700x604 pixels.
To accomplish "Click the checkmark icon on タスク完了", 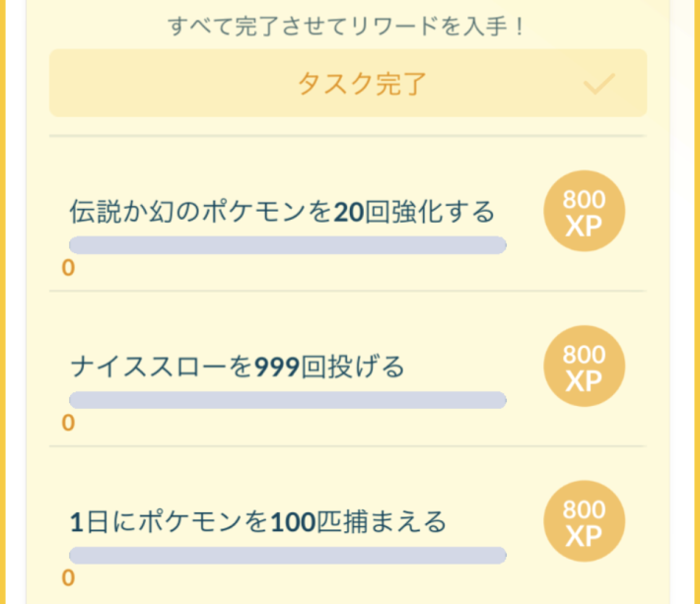I will [599, 85].
